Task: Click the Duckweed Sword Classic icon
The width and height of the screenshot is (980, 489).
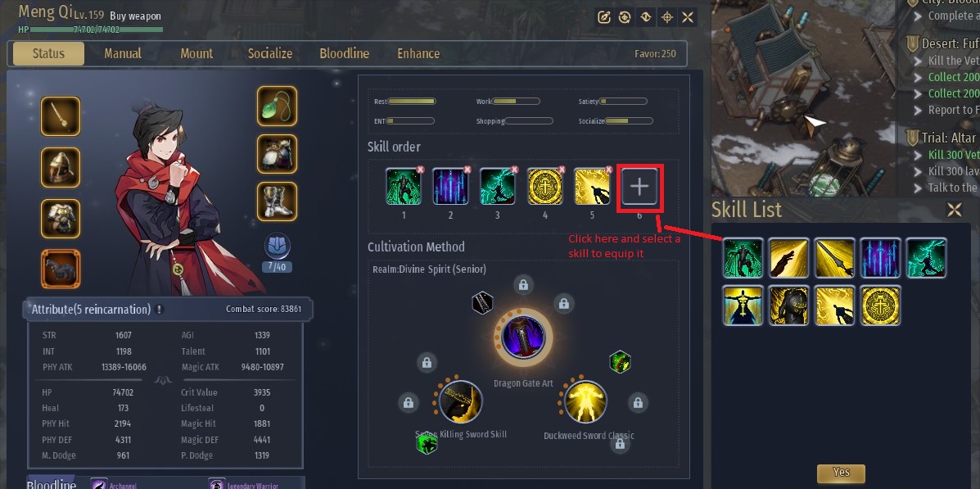Action: pyautogui.click(x=585, y=402)
